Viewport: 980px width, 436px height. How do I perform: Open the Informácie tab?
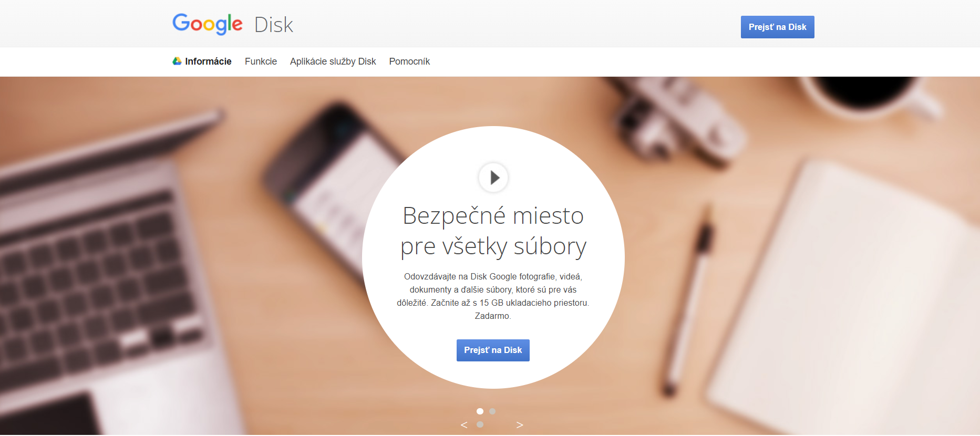[x=208, y=61]
